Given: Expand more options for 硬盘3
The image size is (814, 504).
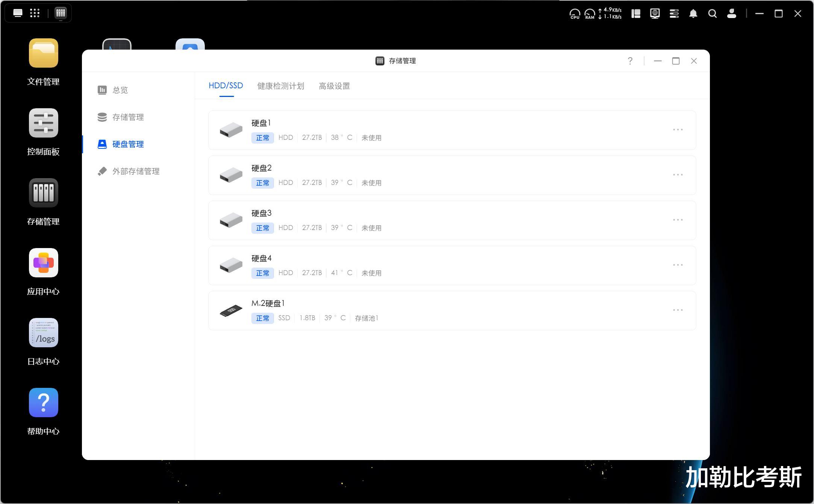Looking at the screenshot, I should pos(678,220).
